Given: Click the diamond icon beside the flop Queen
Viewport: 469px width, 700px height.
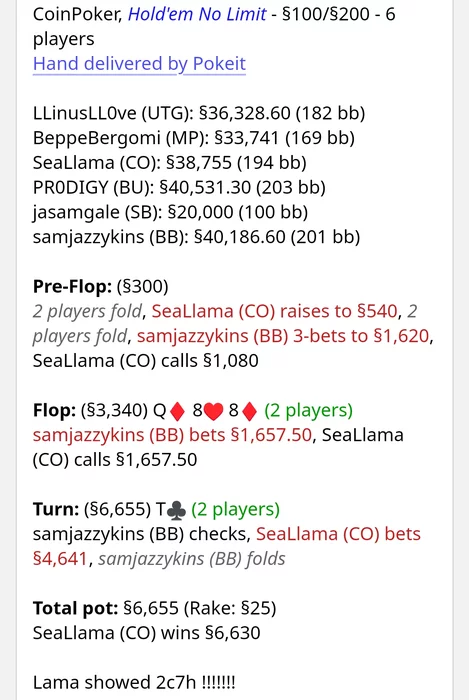Looking at the screenshot, I should click(x=178, y=411).
